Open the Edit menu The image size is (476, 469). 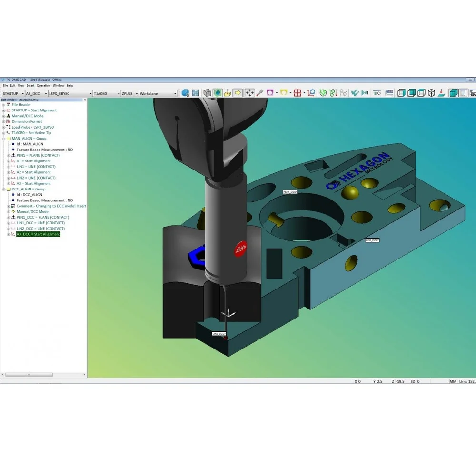[12, 86]
